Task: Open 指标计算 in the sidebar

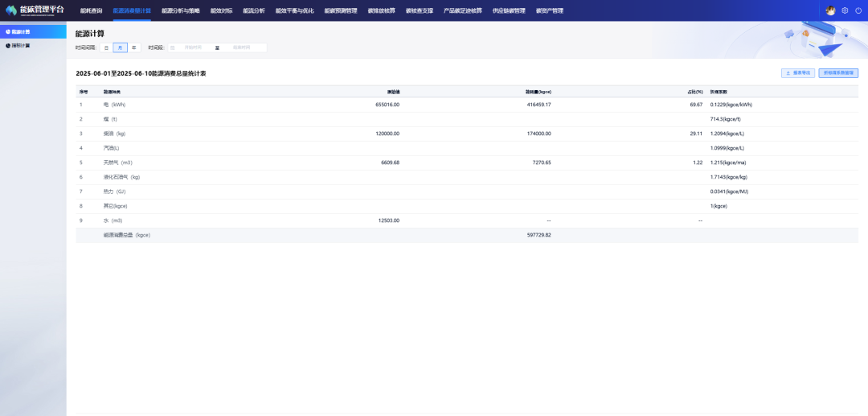Action: tap(21, 45)
